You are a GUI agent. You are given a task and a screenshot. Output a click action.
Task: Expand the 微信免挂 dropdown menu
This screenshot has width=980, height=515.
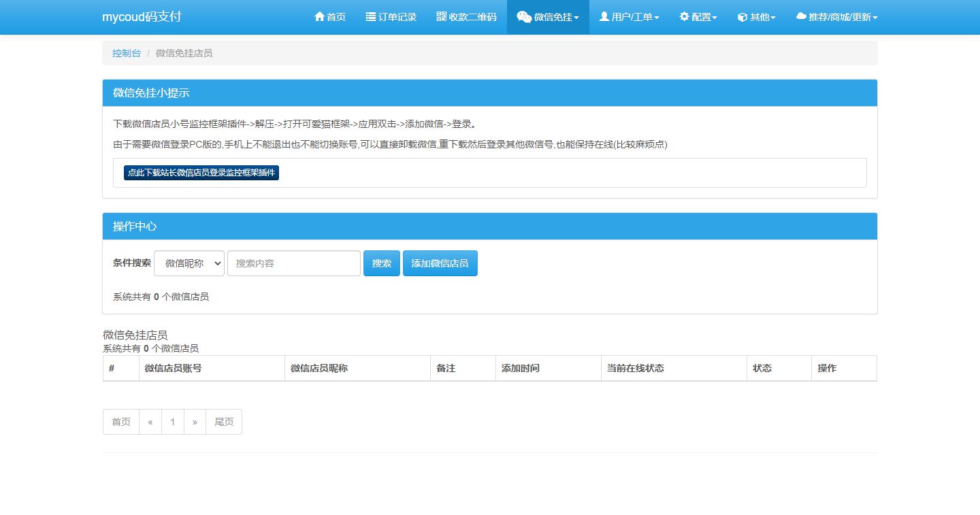coord(548,16)
